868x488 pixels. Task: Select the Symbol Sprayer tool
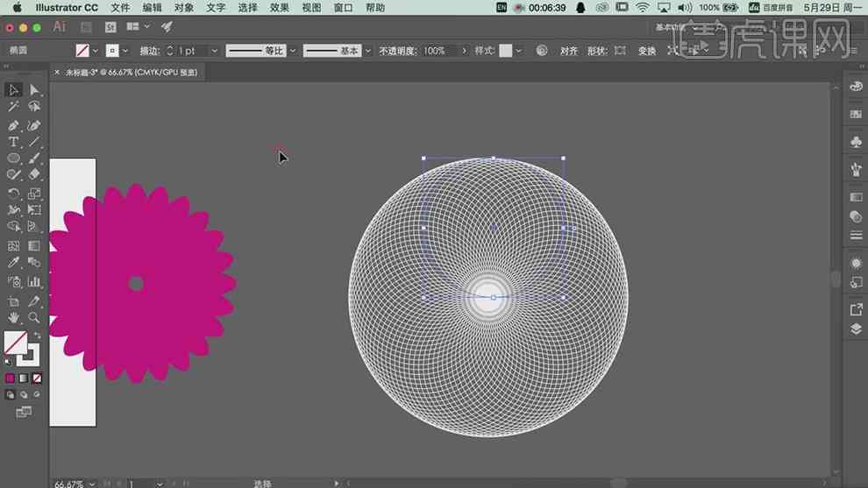[x=13, y=282]
